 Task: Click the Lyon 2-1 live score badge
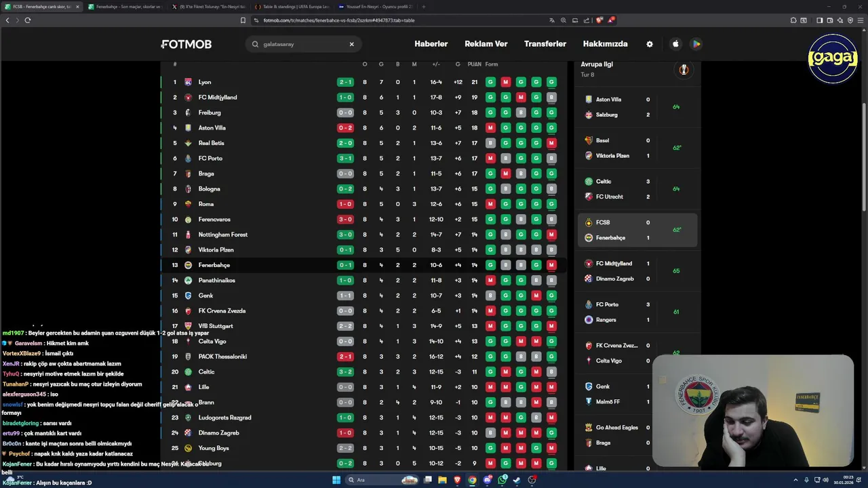coord(345,82)
